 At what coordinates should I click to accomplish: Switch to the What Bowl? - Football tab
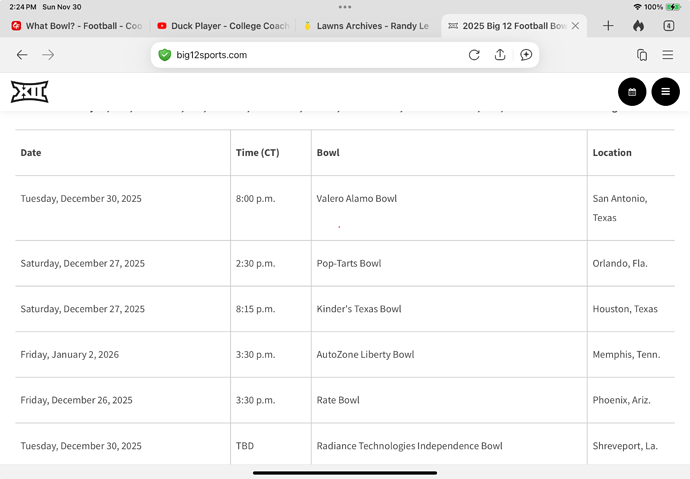pos(76,26)
